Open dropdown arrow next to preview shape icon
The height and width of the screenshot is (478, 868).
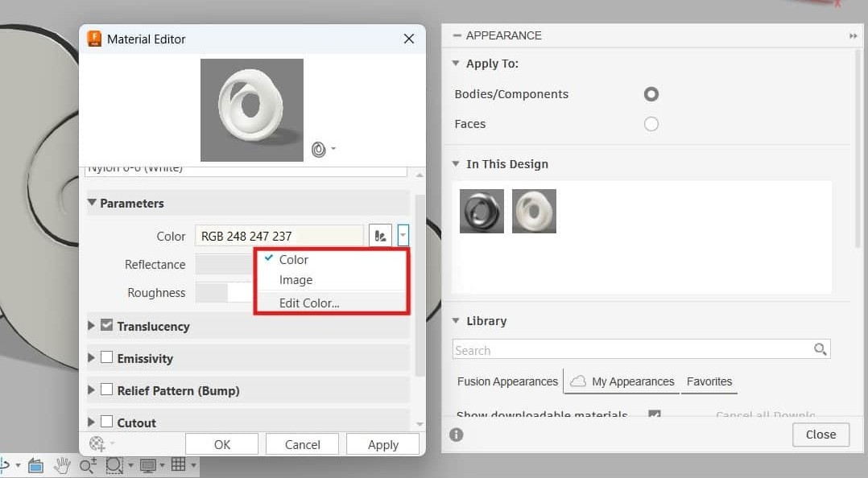point(333,148)
